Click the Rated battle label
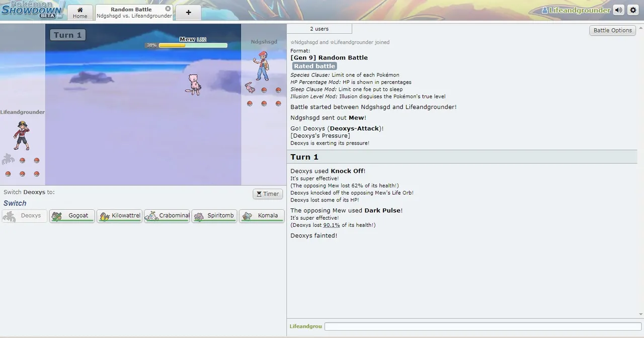The height and width of the screenshot is (338, 644). 314,66
